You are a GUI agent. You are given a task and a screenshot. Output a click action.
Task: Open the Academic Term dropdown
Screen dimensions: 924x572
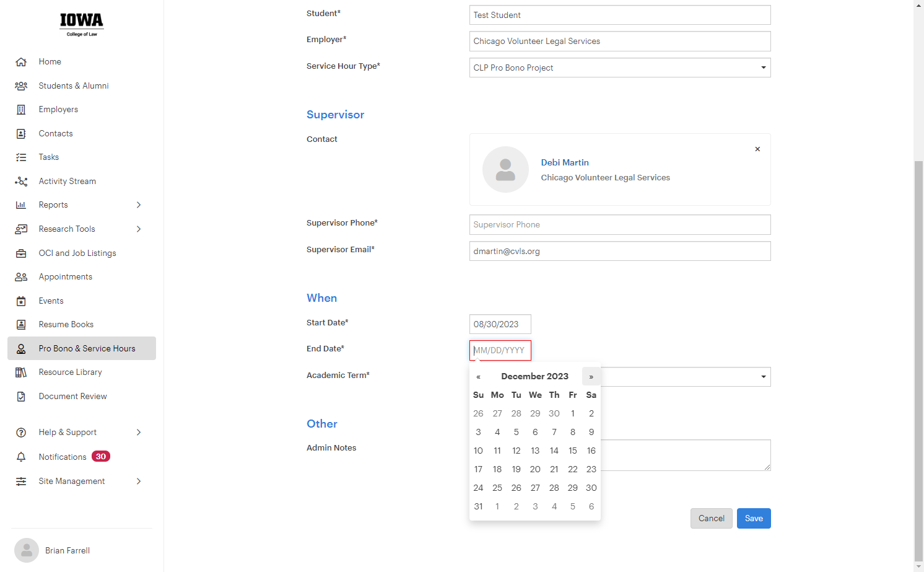point(686,377)
